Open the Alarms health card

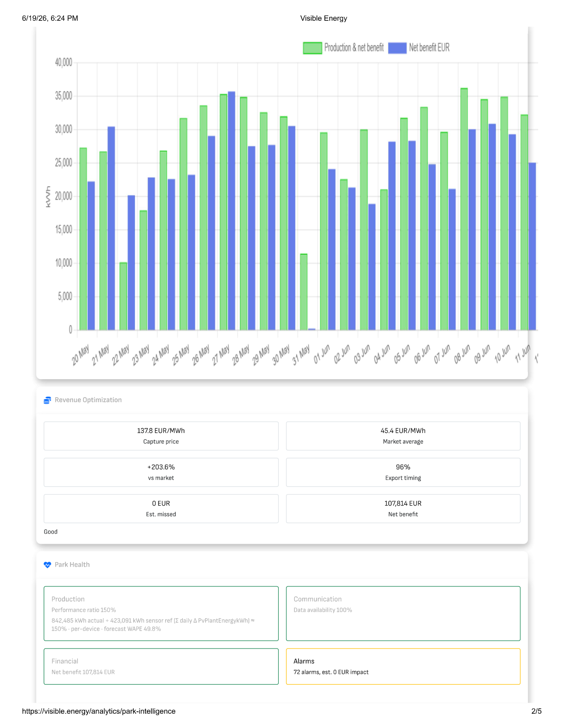point(403,666)
